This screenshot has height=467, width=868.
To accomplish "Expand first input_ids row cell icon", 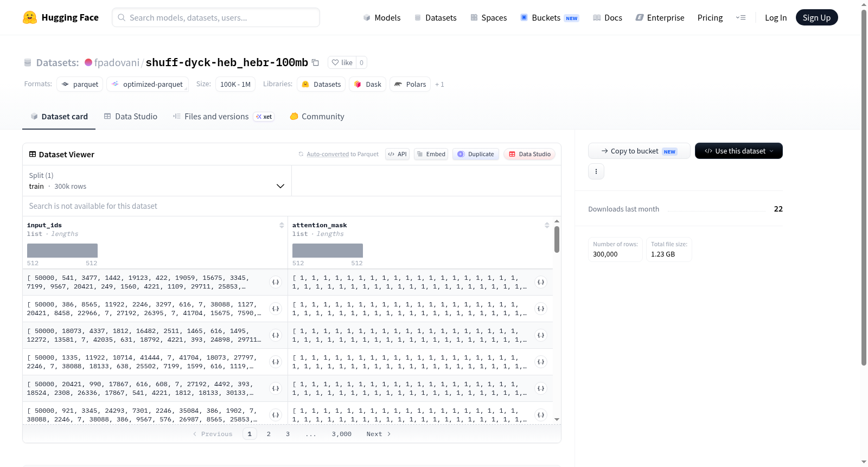I will point(276,282).
